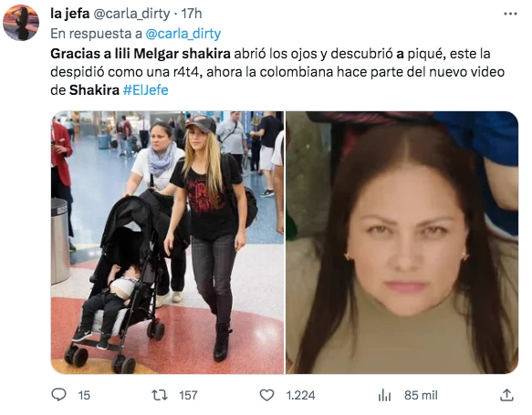Follow the @carla_dirty mention in reply line
The width and height of the screenshot is (532, 415).
pyautogui.click(x=183, y=34)
